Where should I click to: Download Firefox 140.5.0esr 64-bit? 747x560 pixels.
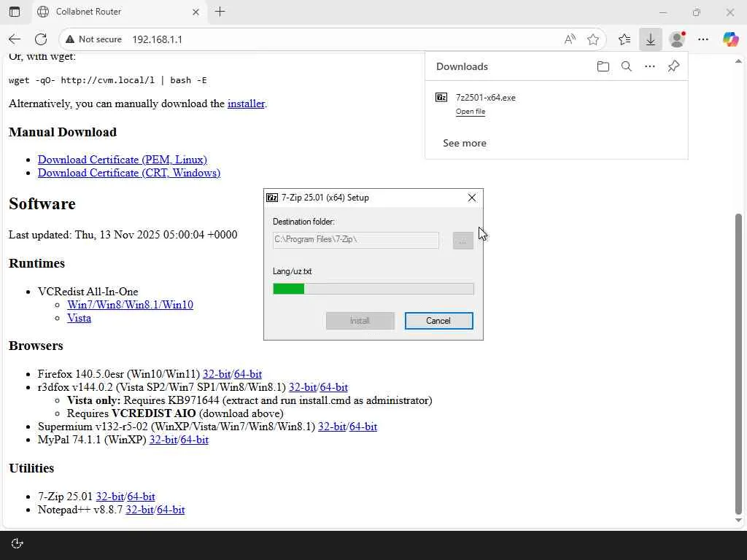[248, 374]
